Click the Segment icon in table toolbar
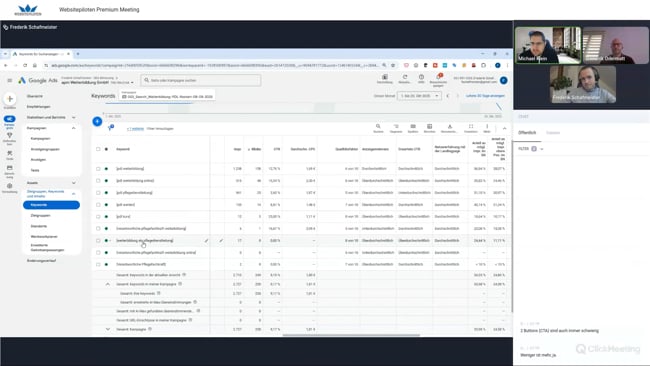The image size is (650, 366). click(396, 126)
